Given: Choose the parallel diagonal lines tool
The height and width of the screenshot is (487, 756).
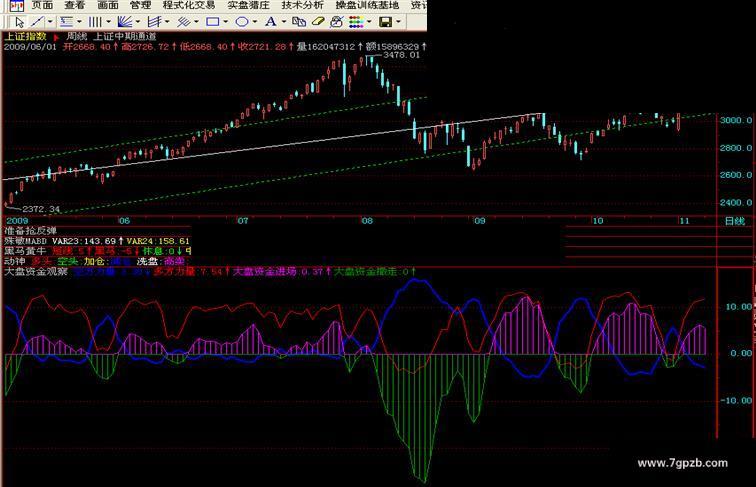Looking at the screenshot, I should [184, 22].
